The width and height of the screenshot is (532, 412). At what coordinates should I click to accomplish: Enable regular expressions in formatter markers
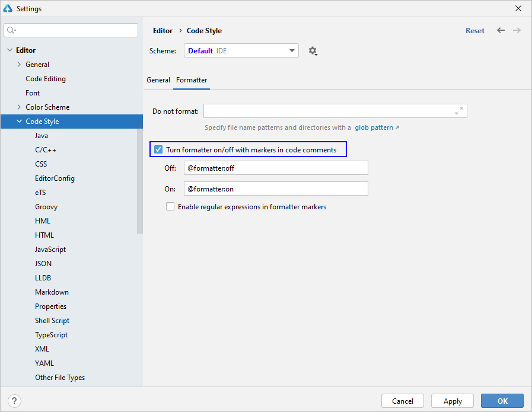(170, 206)
